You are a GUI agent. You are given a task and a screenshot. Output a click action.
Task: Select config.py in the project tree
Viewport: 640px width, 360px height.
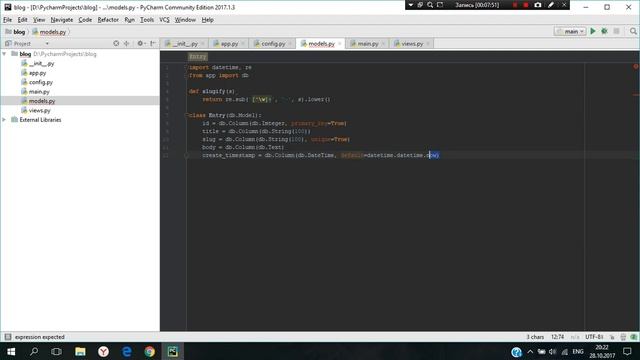click(40, 82)
